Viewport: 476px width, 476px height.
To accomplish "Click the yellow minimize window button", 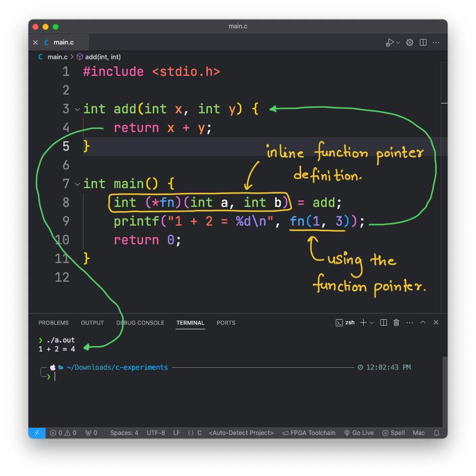I will (x=46, y=27).
